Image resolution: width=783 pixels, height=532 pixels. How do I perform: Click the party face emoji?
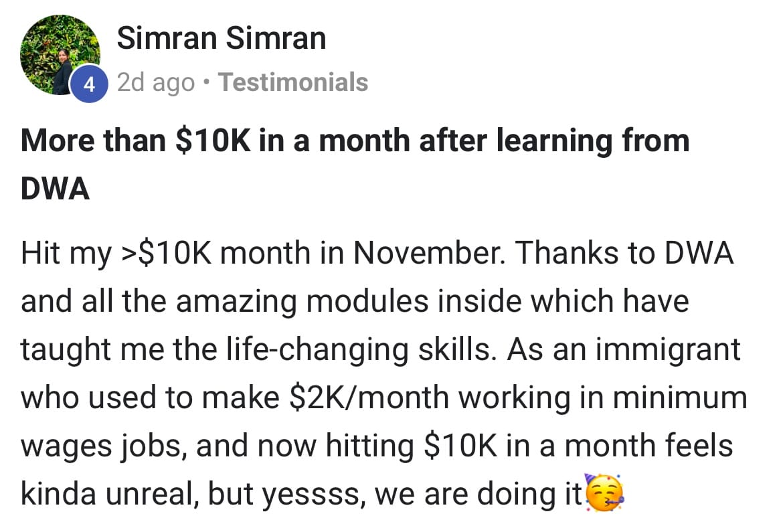604,494
